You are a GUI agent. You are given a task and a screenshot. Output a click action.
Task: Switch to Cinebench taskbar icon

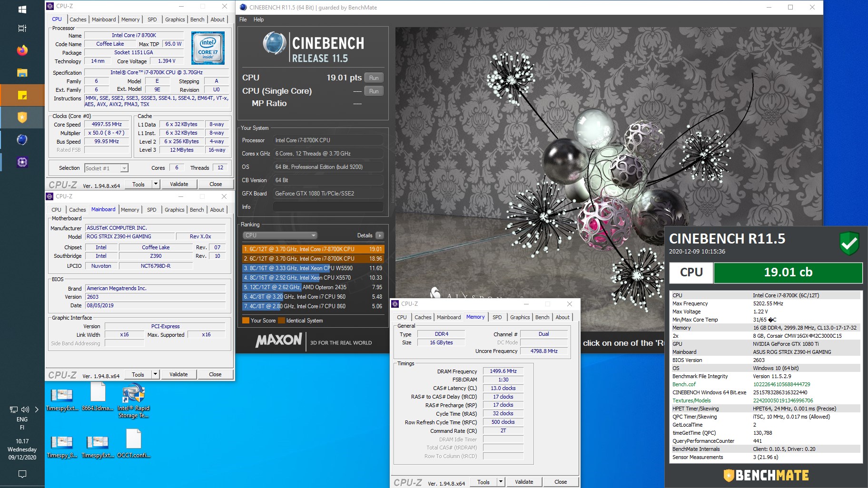click(x=22, y=139)
